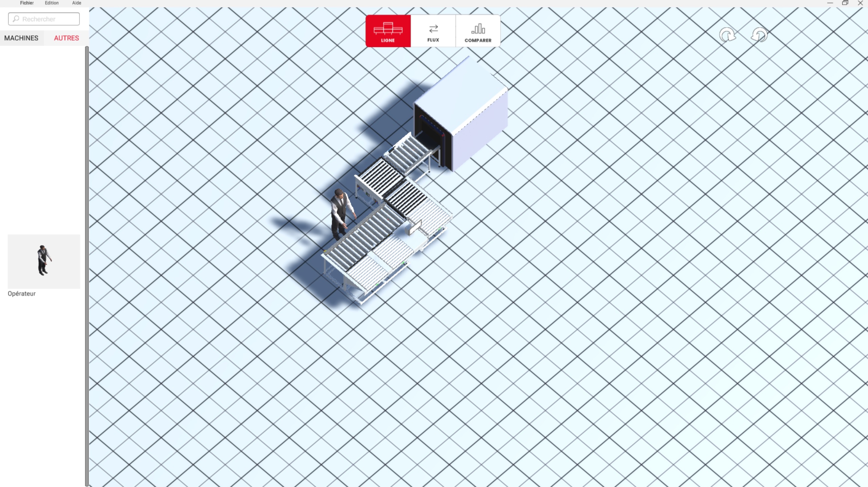Open the Edition menu
Viewport: 868px width, 487px height.
[x=51, y=3]
